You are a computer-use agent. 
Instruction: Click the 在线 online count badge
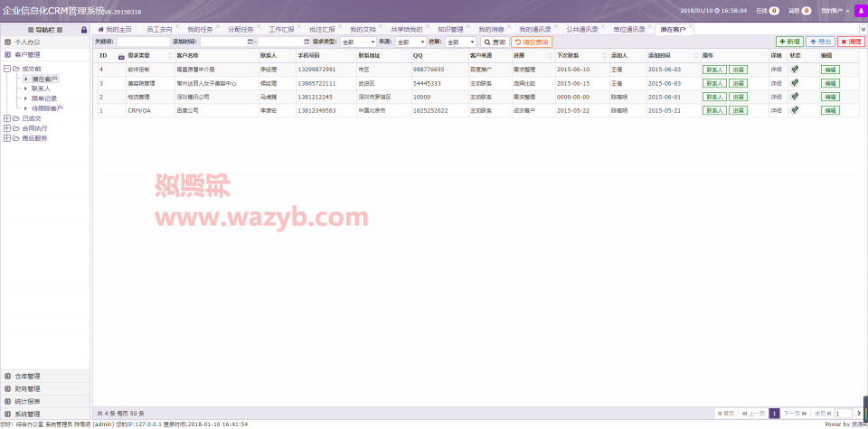point(774,11)
